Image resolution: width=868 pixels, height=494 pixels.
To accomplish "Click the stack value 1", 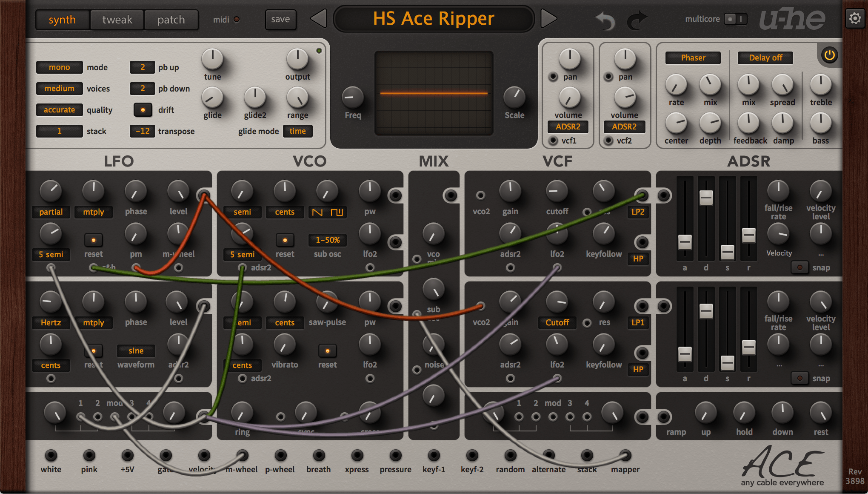I will point(59,131).
